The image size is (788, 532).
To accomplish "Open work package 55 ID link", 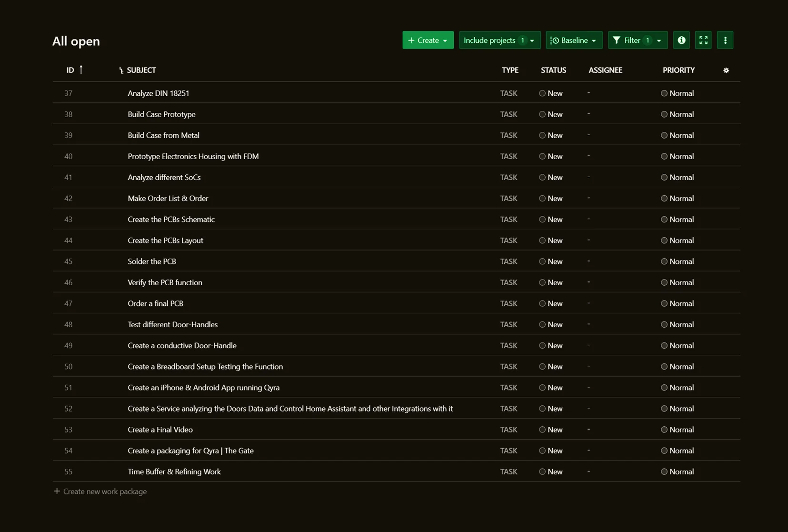I will click(x=69, y=472).
